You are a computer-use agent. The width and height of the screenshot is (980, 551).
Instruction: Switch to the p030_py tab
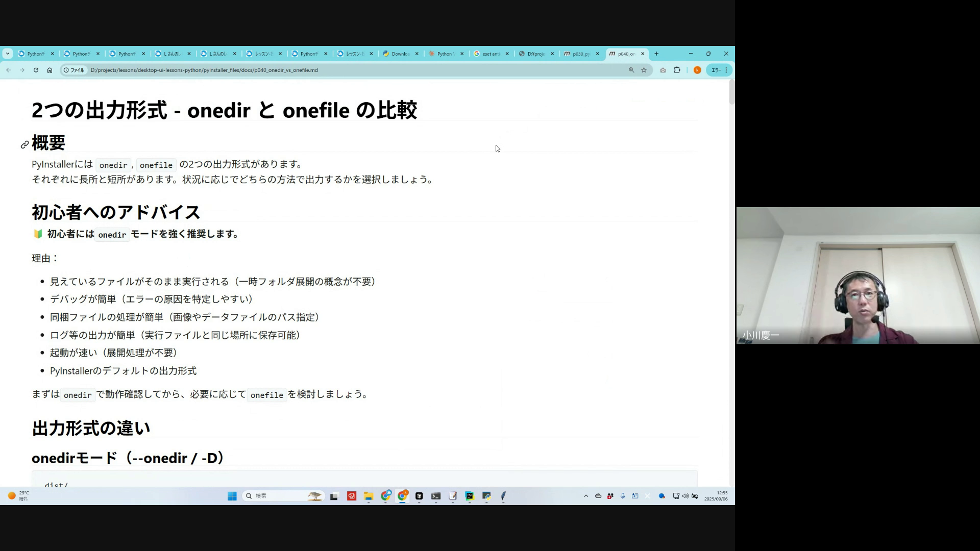pyautogui.click(x=580, y=54)
